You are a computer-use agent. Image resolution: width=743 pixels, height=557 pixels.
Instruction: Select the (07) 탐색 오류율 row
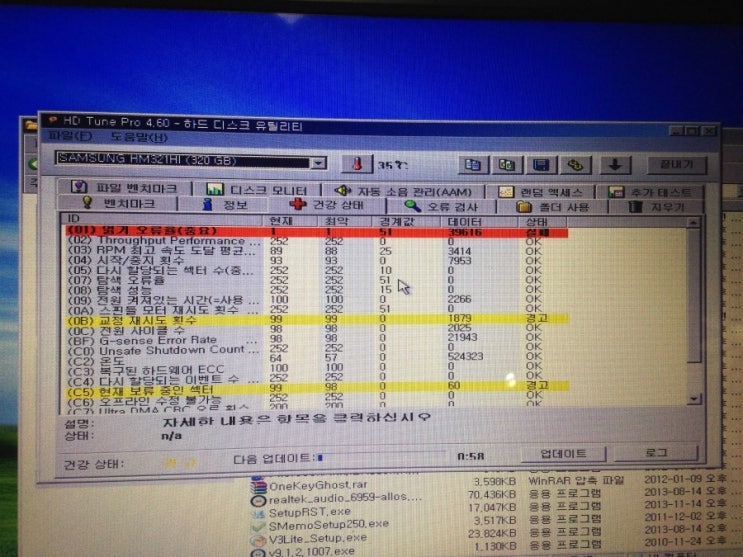click(x=316, y=280)
